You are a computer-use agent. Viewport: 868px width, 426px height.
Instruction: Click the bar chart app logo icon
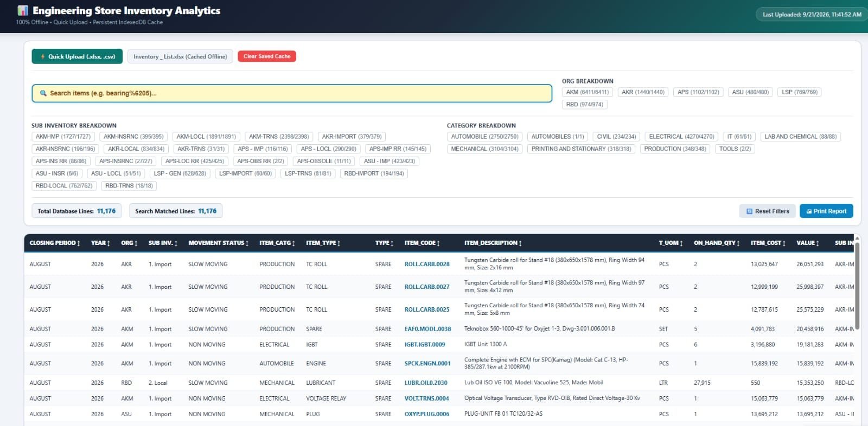(x=23, y=10)
